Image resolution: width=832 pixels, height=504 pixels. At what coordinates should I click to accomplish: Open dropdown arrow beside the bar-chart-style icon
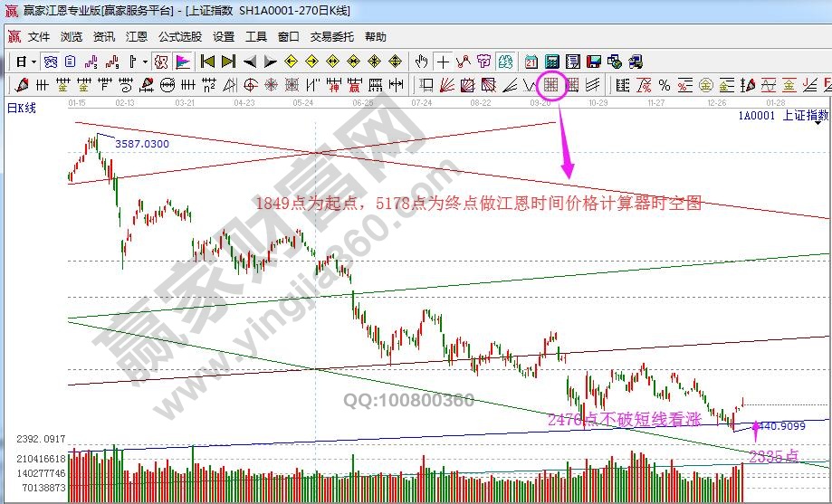point(144,62)
